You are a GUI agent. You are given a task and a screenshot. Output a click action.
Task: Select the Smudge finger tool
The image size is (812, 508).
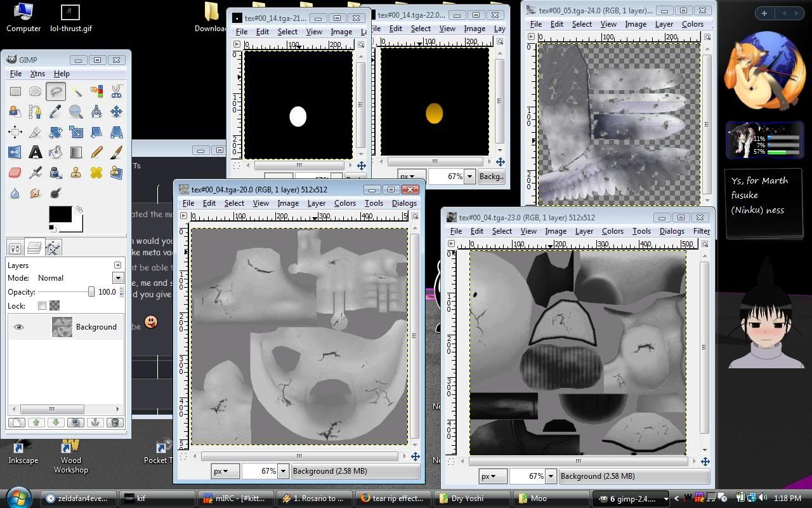point(35,192)
